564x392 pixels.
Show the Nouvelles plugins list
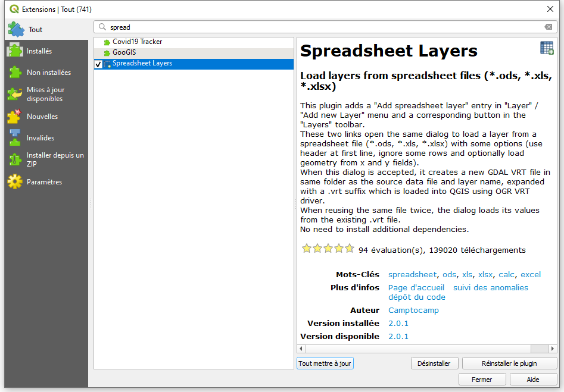tap(42, 117)
